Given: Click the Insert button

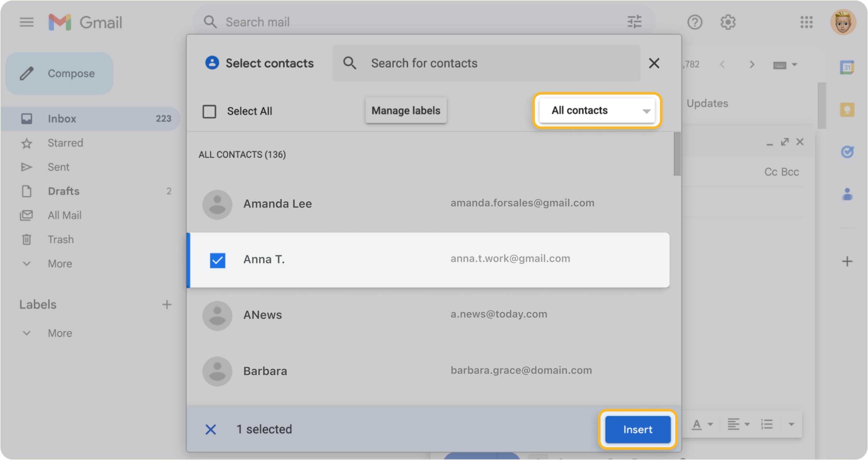Looking at the screenshot, I should coord(638,429).
